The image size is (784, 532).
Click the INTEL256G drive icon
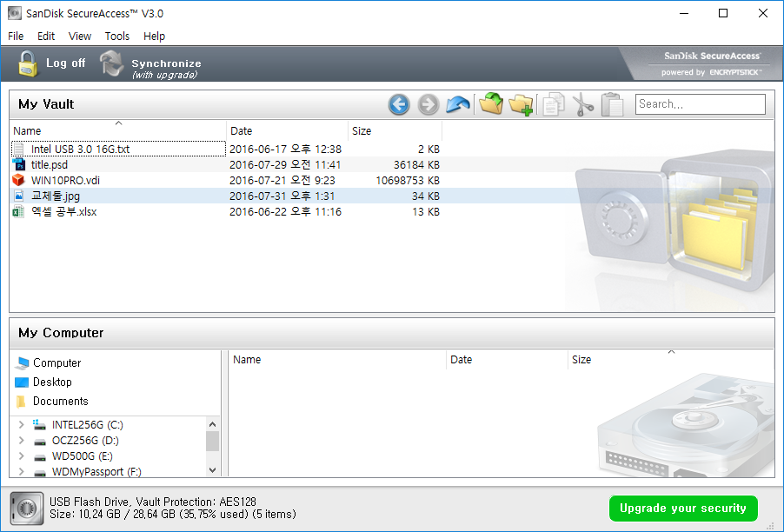[x=39, y=424]
